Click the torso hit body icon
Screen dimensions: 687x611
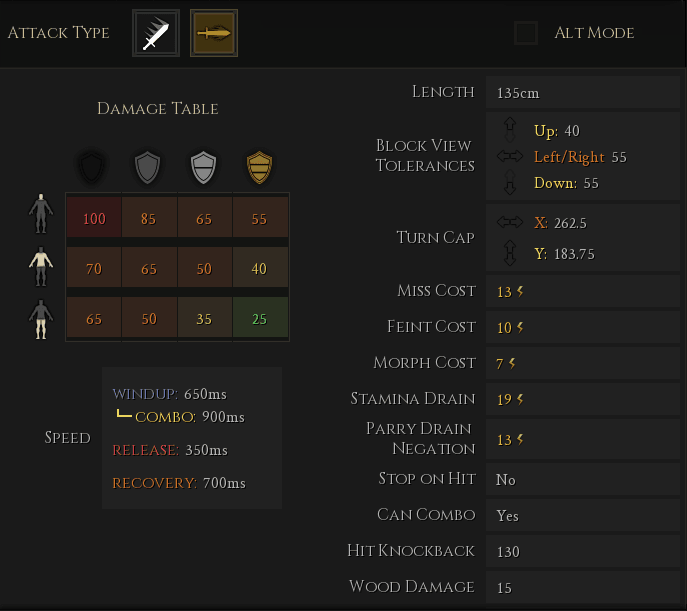pos(40,268)
